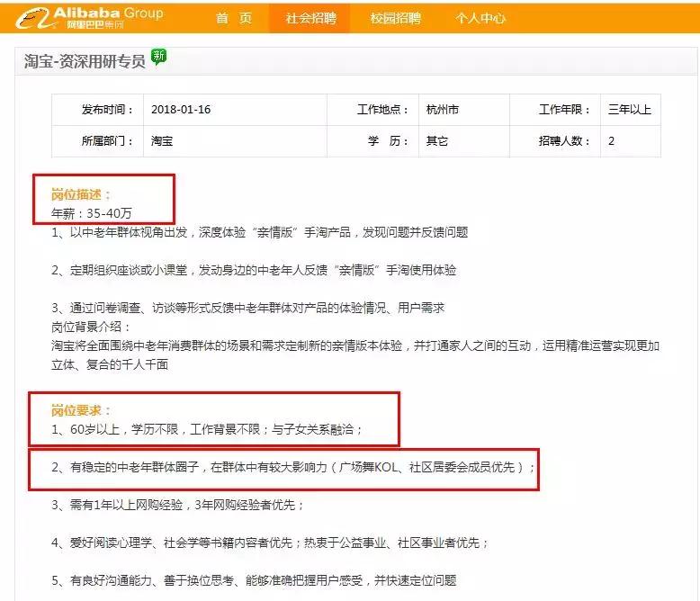700x601 pixels.
Task: Click the green 新 badge icon
Action: point(158,57)
